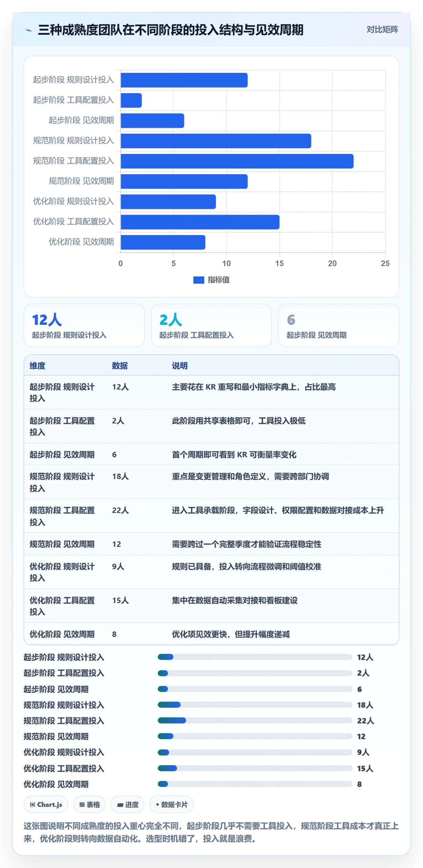
Task: Click chart bar for 优化阶段 规则设计投入
Action: pyautogui.click(x=168, y=202)
